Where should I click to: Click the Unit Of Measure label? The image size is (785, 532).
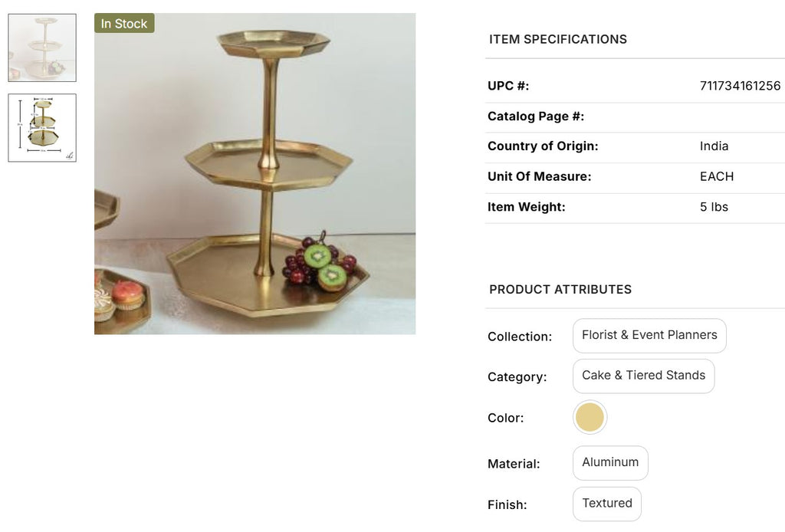(540, 176)
